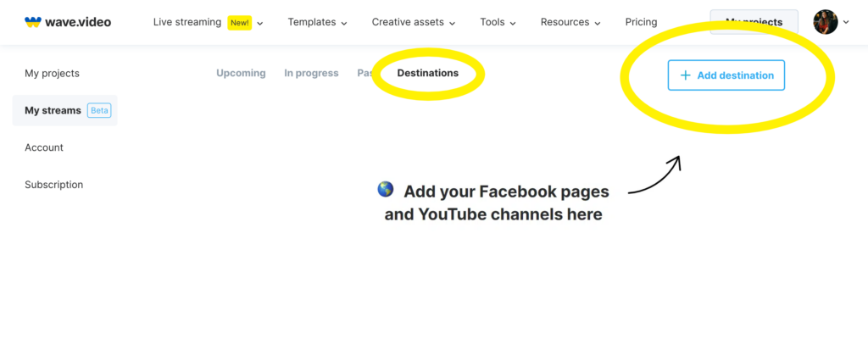
Task: Open Subscription in the sidebar
Action: [53, 185]
